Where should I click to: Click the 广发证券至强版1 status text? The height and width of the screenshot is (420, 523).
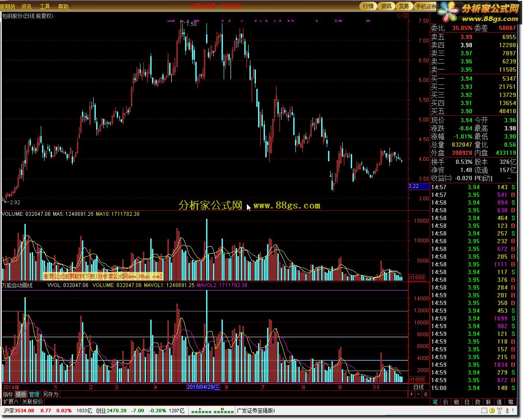tap(256, 411)
